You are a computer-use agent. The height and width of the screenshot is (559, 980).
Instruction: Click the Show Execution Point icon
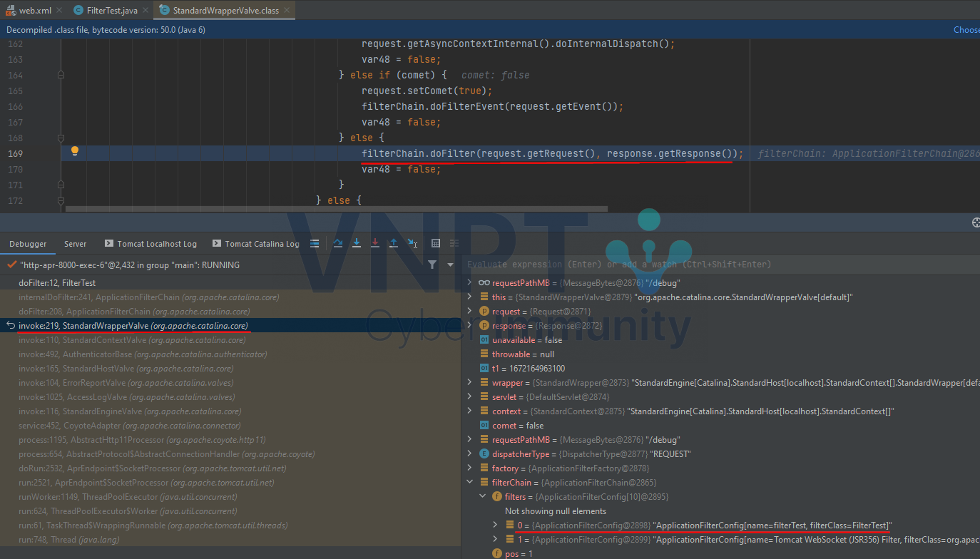[x=315, y=243]
